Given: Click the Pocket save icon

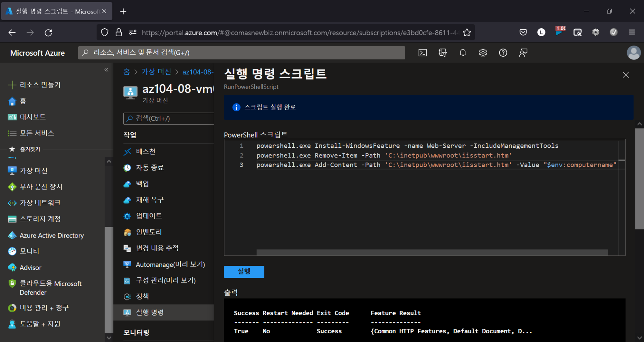Looking at the screenshot, I should point(523,32).
